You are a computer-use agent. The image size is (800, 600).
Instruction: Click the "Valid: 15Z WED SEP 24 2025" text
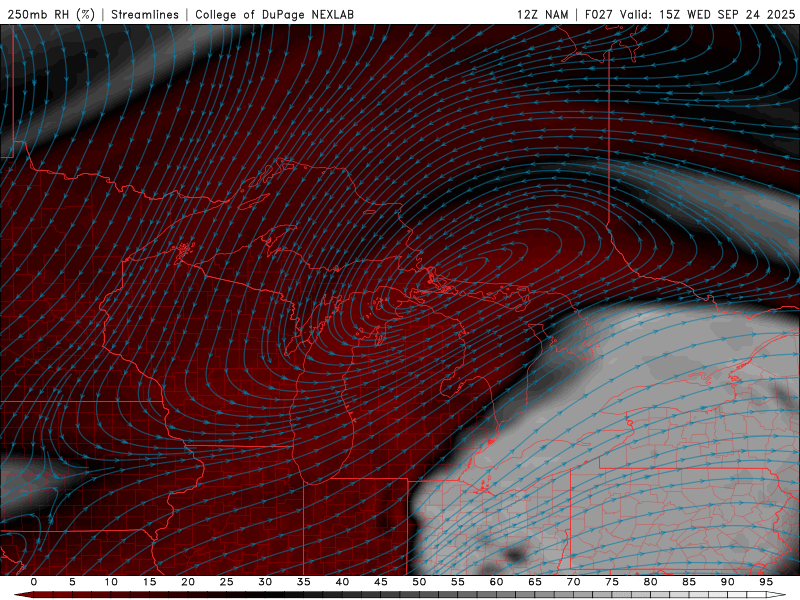click(x=708, y=14)
